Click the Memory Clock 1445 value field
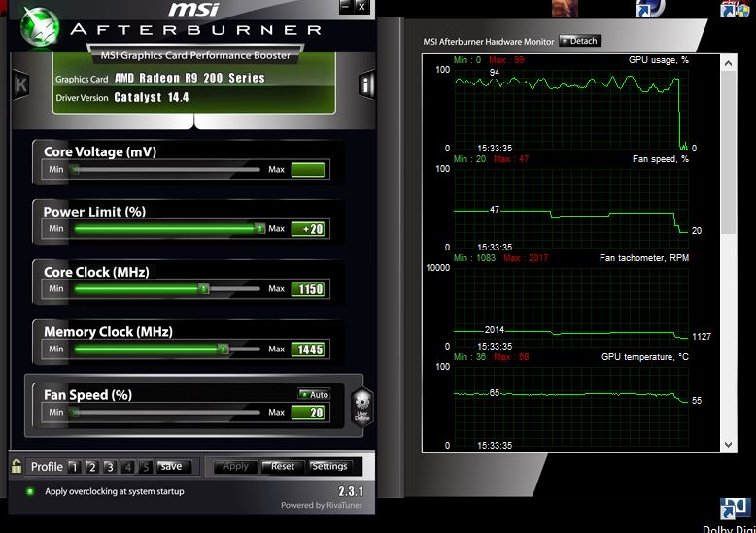Screen dimensions: 756x533 pos(308,350)
